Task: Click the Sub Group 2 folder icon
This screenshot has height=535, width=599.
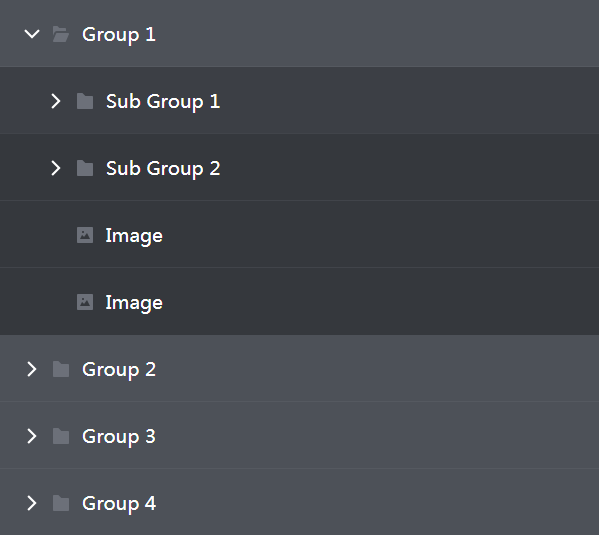Action: coord(85,168)
